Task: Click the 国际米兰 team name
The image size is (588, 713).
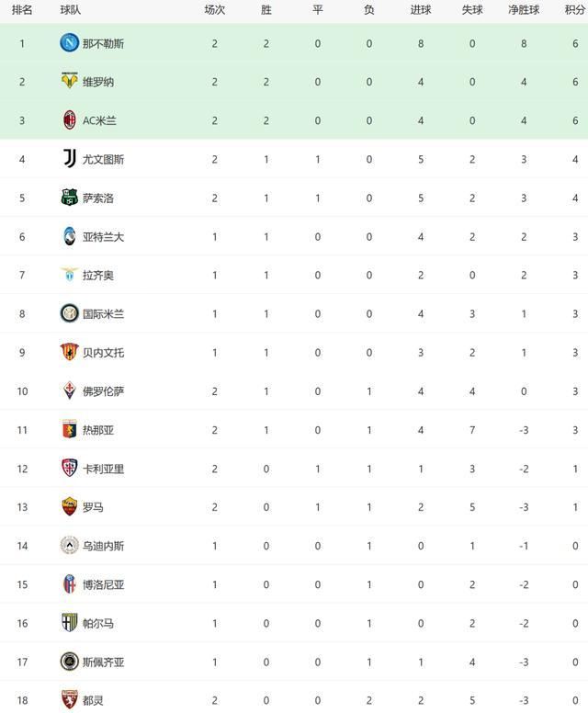Action: 103,313
